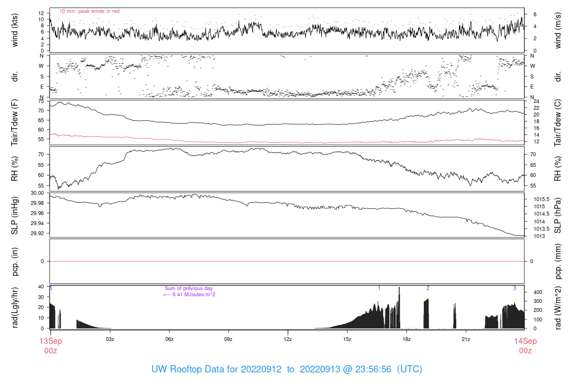Click the 'SLP (inHg)' axis label
The width and height of the screenshot is (574, 392).
(15, 216)
